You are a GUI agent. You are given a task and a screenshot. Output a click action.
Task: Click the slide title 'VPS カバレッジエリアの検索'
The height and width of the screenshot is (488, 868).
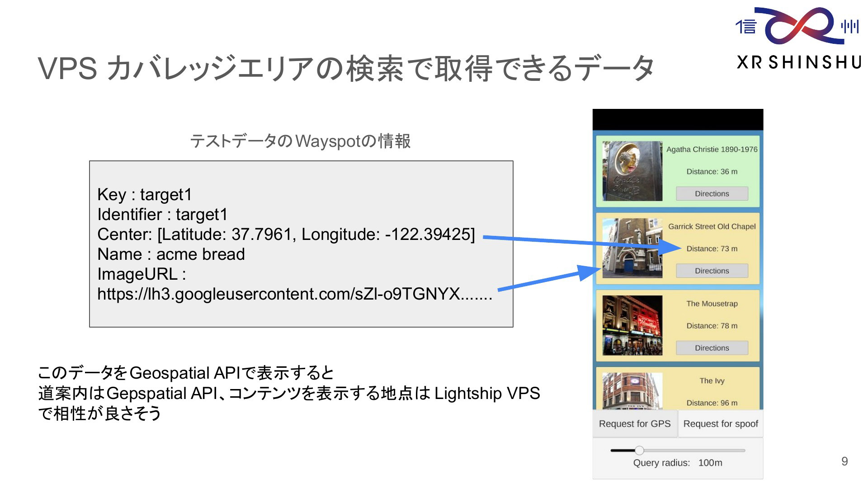click(221, 69)
